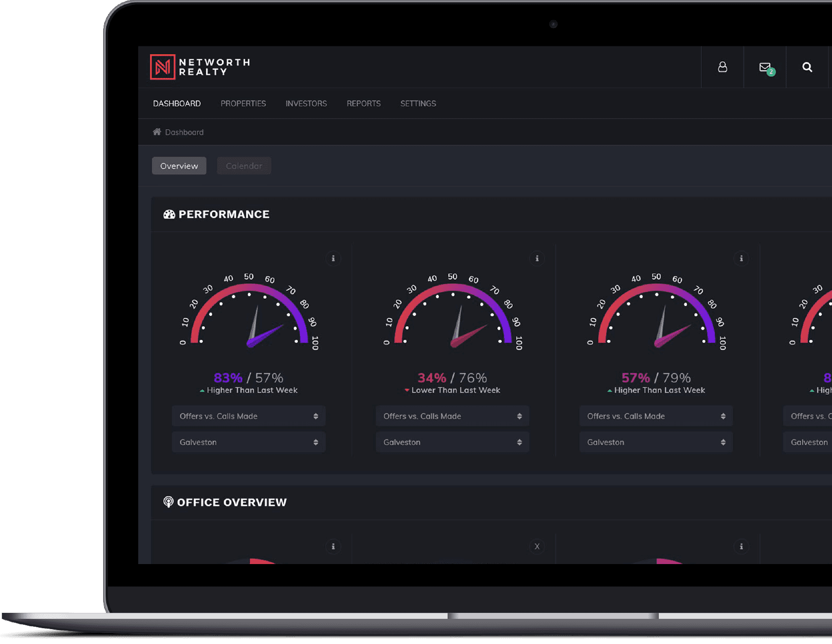Expand Offers vs. Calls Made dropdown under 83%
The width and height of the screenshot is (832, 644).
(x=249, y=416)
